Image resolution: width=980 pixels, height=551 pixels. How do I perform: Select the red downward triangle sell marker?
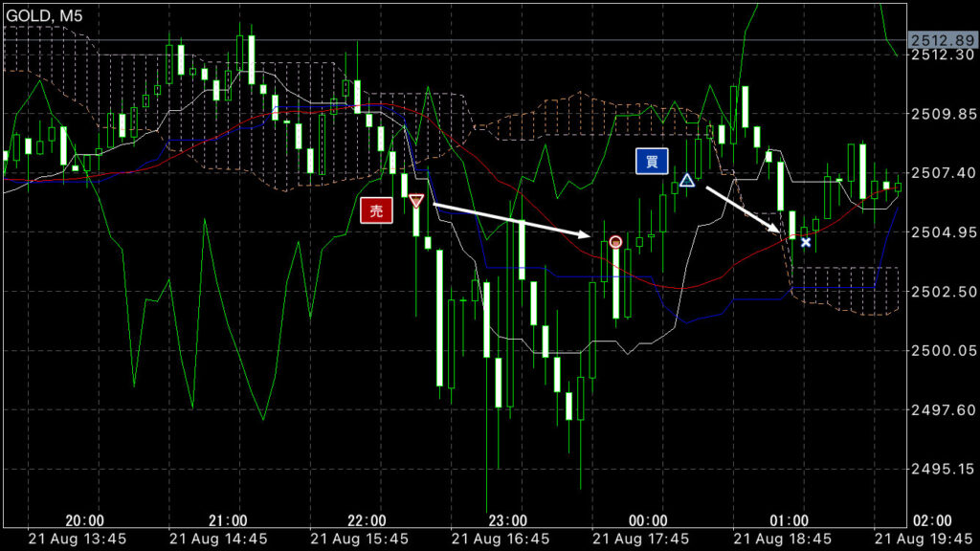(416, 201)
